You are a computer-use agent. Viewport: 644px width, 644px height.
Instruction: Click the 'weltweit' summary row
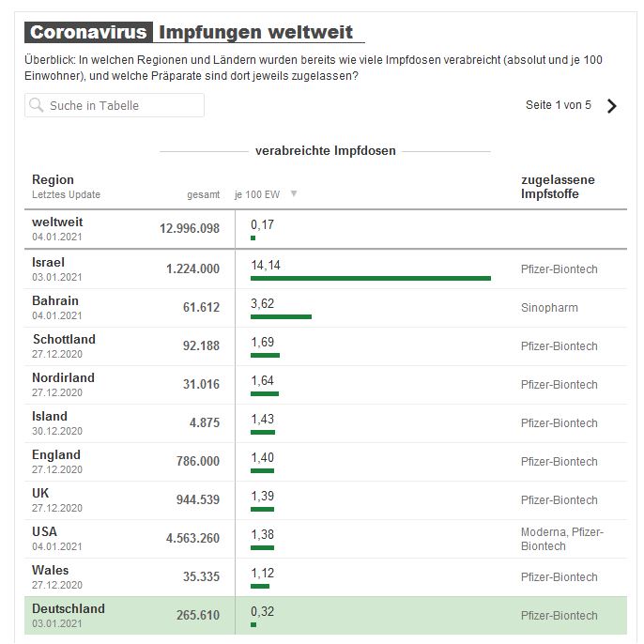325,228
